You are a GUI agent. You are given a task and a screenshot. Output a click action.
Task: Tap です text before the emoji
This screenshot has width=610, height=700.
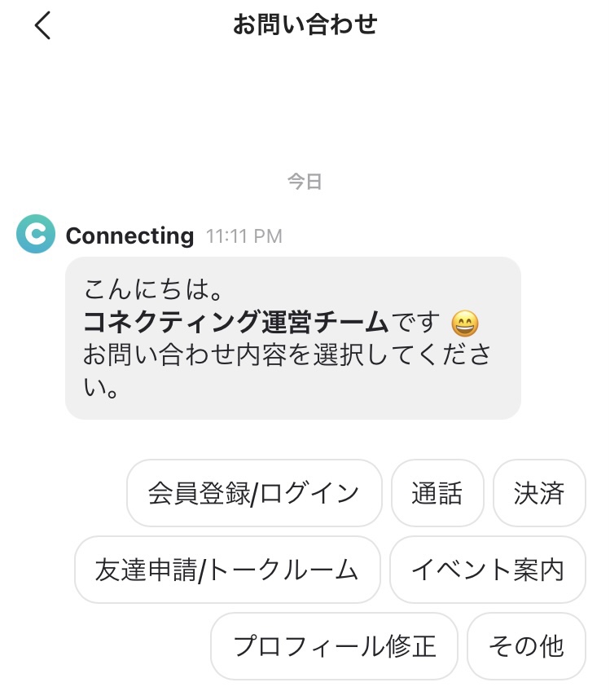tap(416, 323)
